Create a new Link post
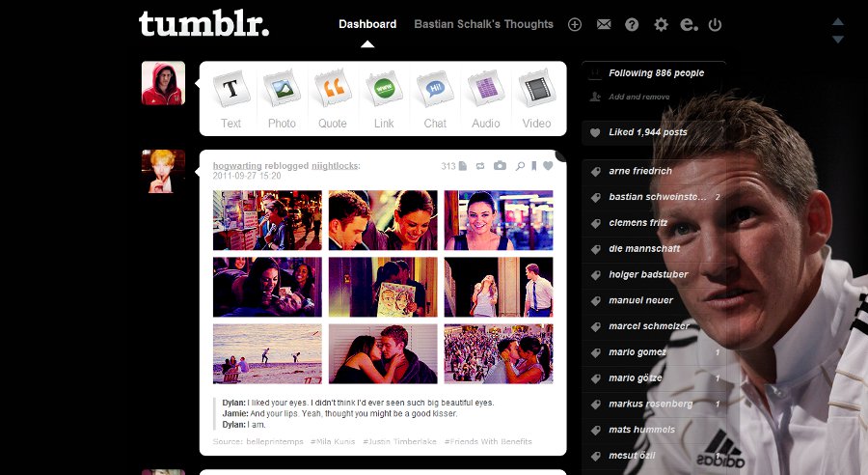Screen dimensions: 868x475 (x=384, y=98)
